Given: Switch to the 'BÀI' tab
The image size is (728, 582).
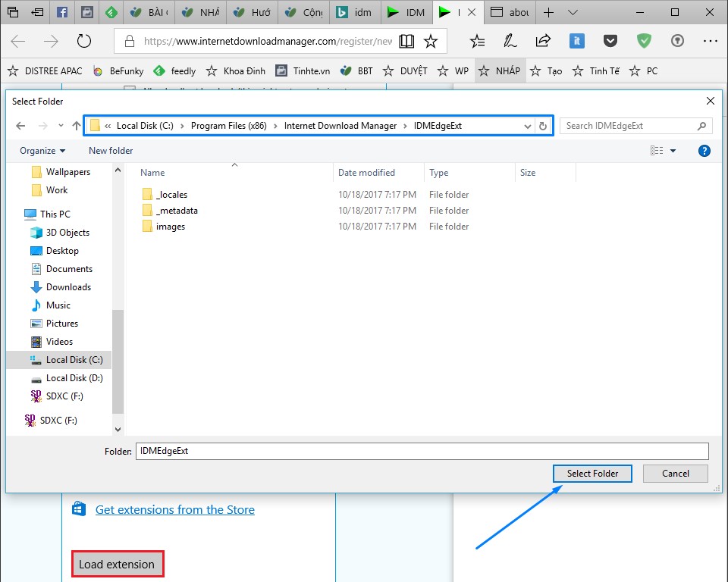Looking at the screenshot, I should pyautogui.click(x=149, y=12).
